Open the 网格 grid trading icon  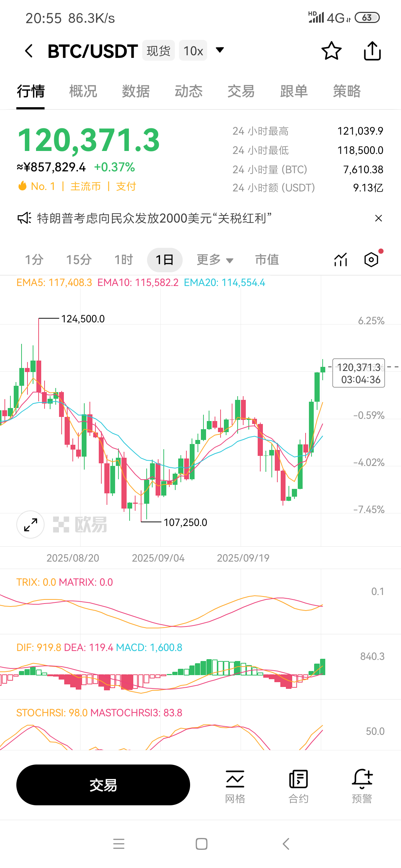pyautogui.click(x=235, y=783)
